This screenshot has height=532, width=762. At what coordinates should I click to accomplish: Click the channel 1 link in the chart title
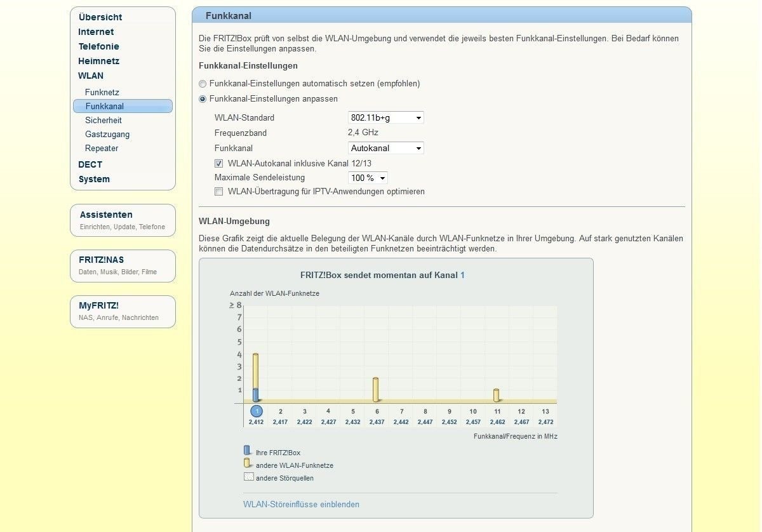click(x=462, y=275)
